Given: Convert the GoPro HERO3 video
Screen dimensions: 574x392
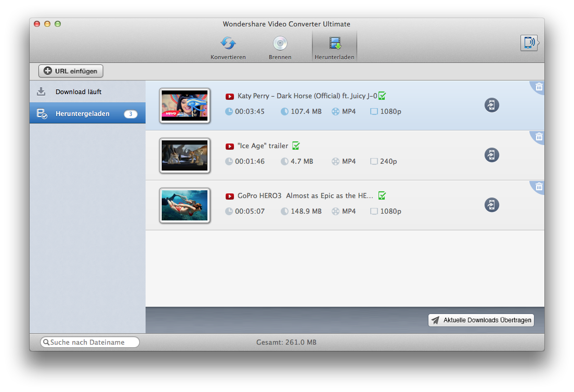Looking at the screenshot, I should click(x=492, y=205).
